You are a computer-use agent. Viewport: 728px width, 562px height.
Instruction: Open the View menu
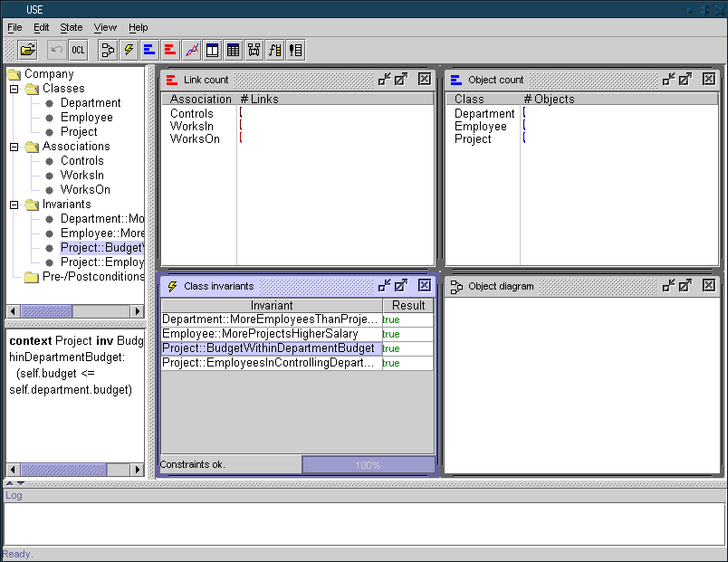(105, 28)
